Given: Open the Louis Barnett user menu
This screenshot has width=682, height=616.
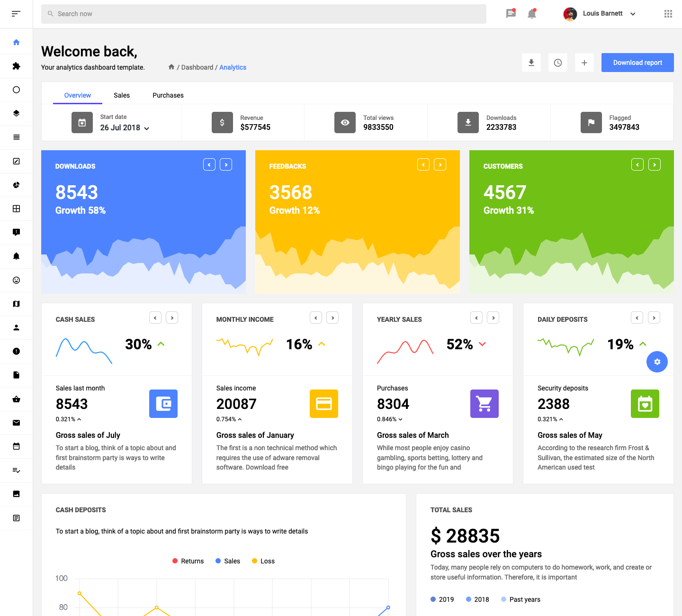Looking at the screenshot, I should (600, 14).
